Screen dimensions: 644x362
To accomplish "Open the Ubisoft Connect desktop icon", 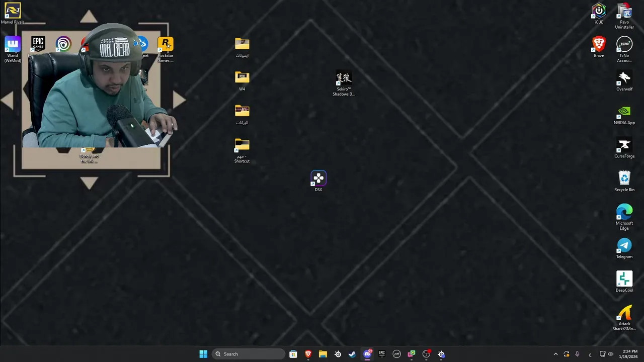I will tap(63, 44).
